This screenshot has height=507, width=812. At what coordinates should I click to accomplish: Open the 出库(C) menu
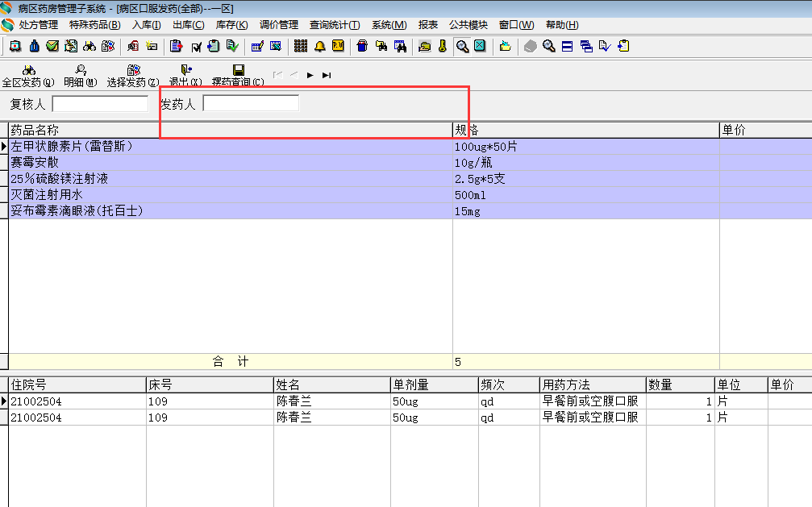[x=189, y=25]
